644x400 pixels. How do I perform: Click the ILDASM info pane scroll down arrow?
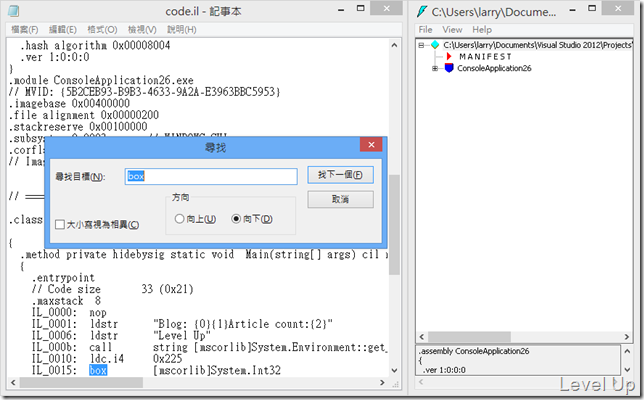[627, 370]
